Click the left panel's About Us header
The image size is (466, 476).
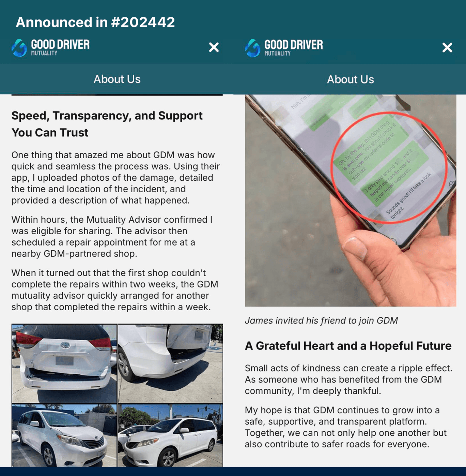coord(117,79)
